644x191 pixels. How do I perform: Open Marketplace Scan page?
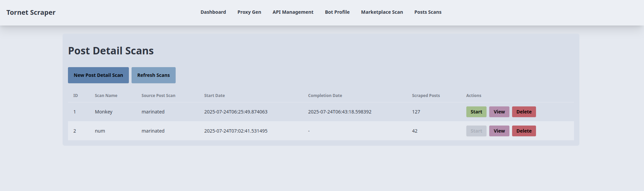(382, 12)
